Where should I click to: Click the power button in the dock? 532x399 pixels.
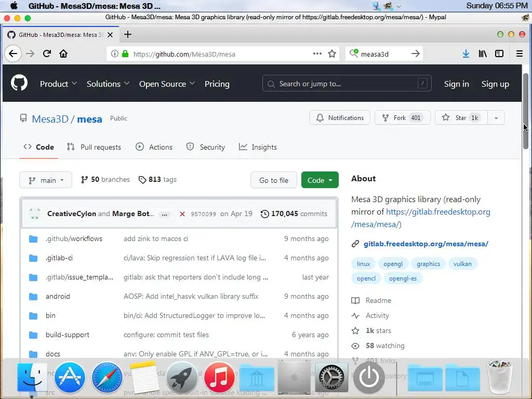coord(369,377)
